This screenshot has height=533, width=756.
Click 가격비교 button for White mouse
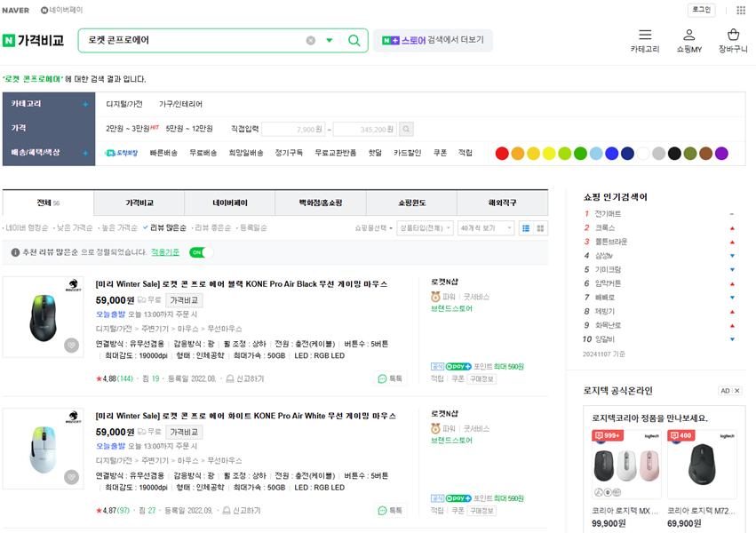[184, 433]
